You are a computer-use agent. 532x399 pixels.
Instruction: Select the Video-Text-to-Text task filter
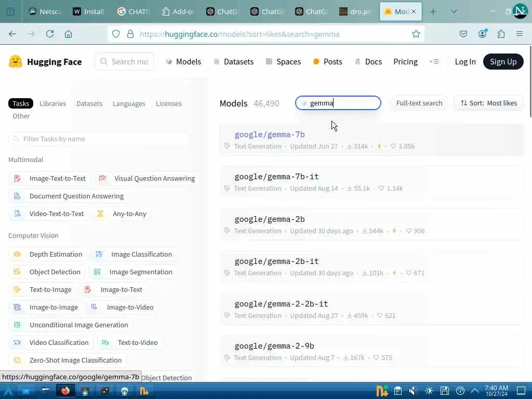(49, 214)
